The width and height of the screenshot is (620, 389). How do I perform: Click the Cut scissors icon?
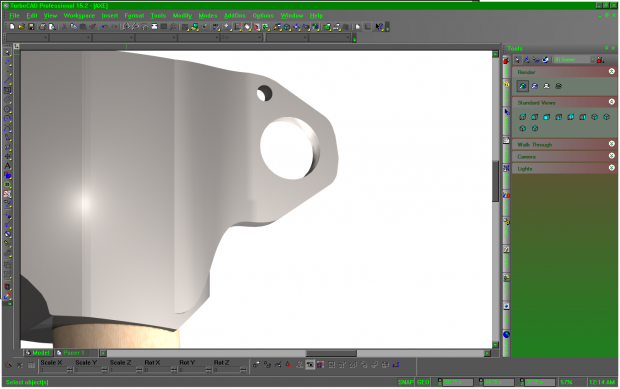(64, 27)
